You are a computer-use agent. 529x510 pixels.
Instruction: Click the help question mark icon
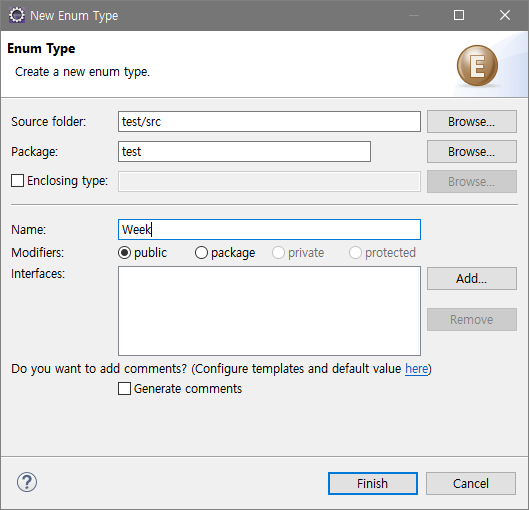pos(27,482)
